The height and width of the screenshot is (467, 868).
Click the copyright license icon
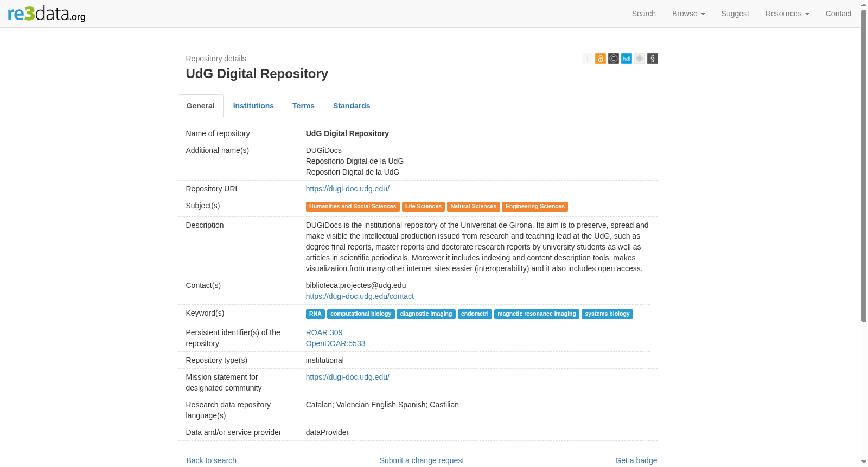(613, 59)
